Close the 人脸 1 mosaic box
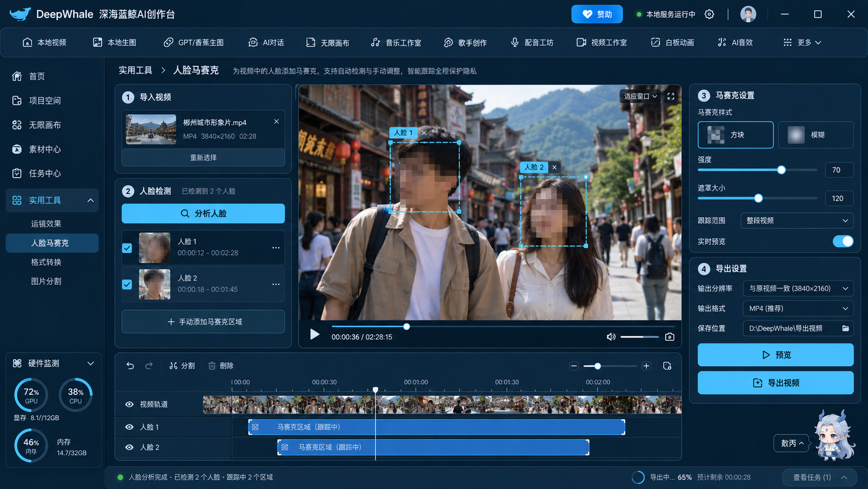The image size is (868, 489). coord(424,133)
